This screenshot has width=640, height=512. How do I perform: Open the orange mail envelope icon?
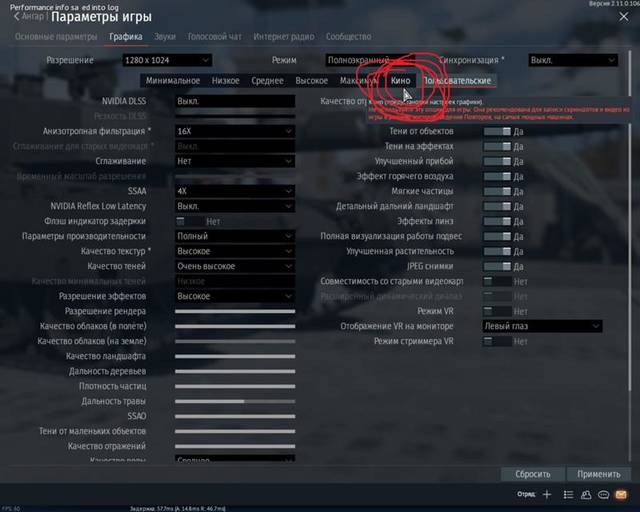(x=621, y=494)
